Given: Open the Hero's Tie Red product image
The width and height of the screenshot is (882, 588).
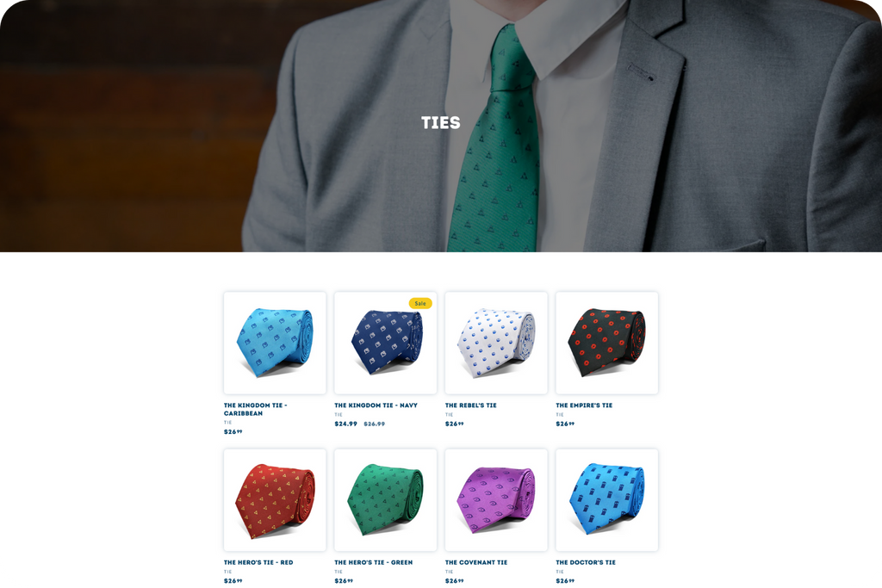Looking at the screenshot, I should click(275, 499).
